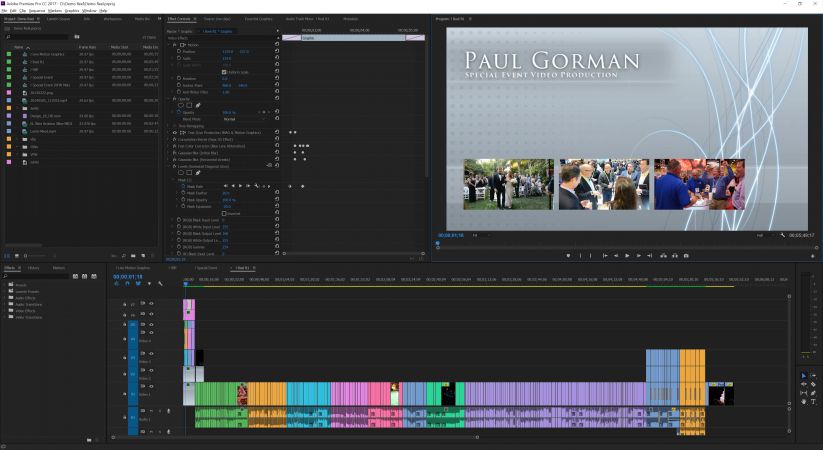Click the Add Marker icon in Program Monitor

pos(568,255)
